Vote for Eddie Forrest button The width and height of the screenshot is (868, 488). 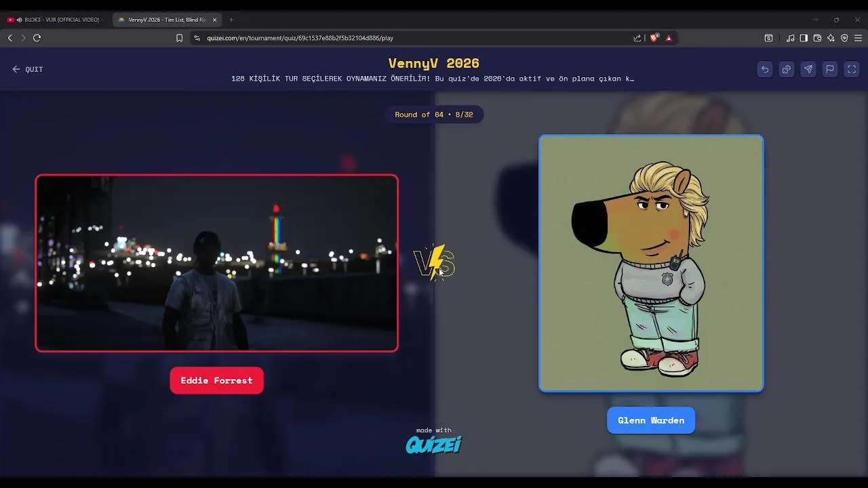pos(216,380)
